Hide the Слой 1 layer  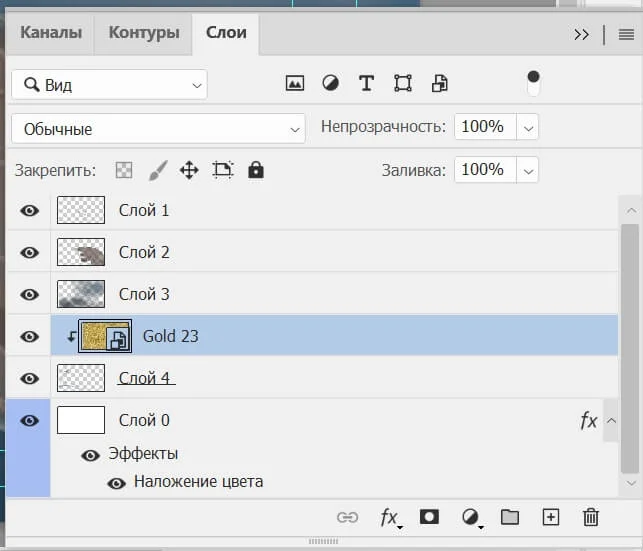point(30,210)
